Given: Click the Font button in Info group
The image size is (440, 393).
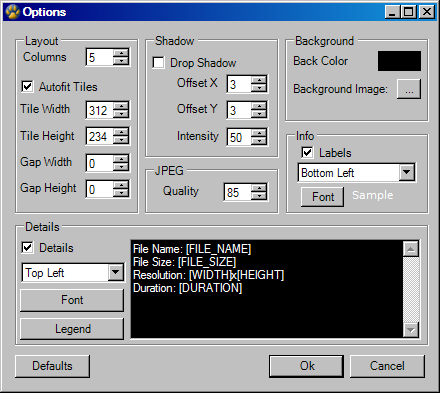Looking at the screenshot, I should click(322, 197).
